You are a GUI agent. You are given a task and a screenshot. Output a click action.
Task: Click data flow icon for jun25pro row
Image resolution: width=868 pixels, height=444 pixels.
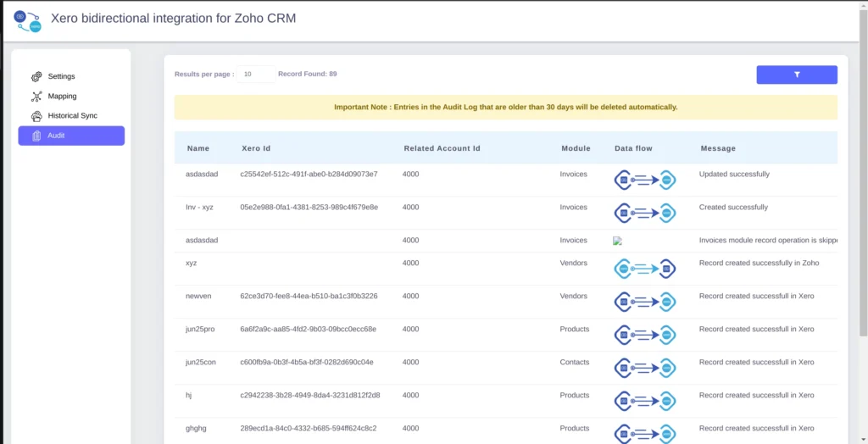point(645,335)
